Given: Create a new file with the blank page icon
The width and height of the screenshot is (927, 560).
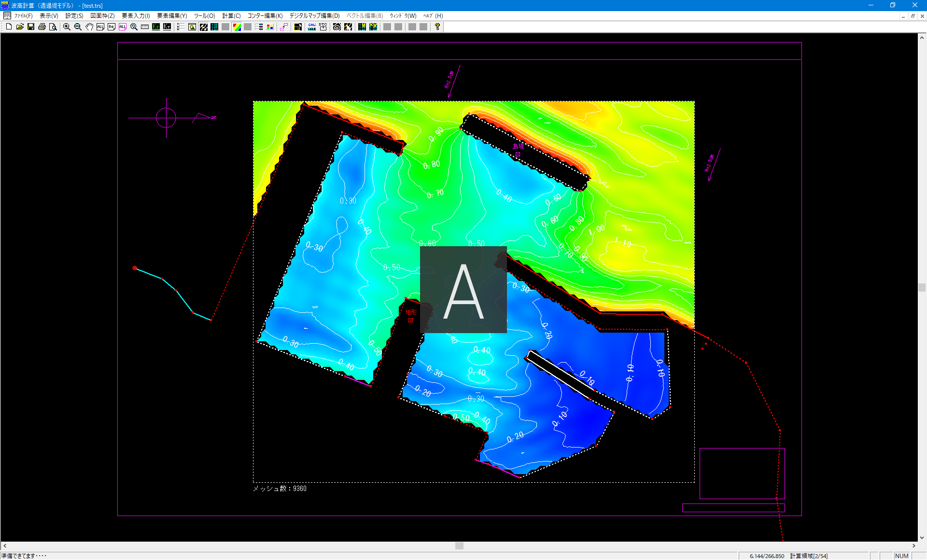Looking at the screenshot, I should (9, 27).
